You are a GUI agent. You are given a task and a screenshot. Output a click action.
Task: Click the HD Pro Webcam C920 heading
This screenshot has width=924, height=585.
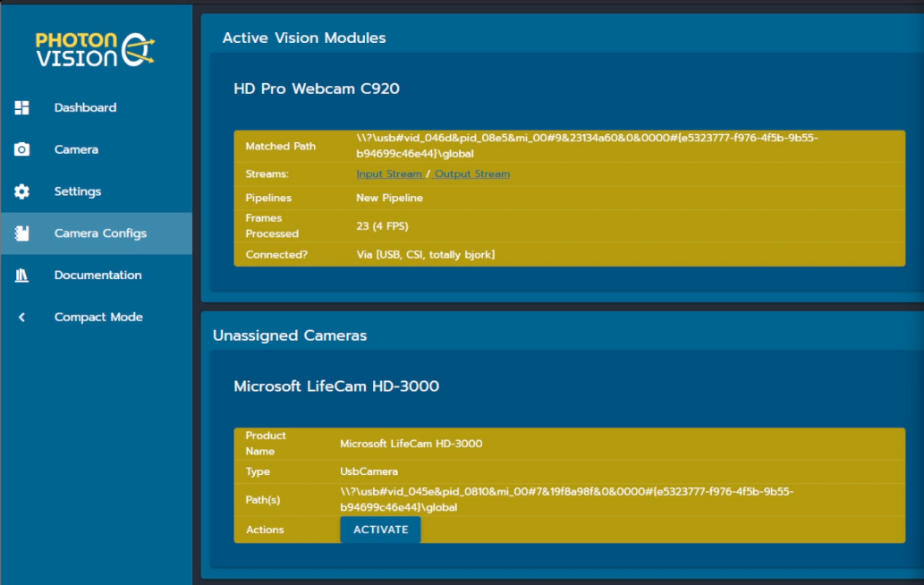click(317, 89)
